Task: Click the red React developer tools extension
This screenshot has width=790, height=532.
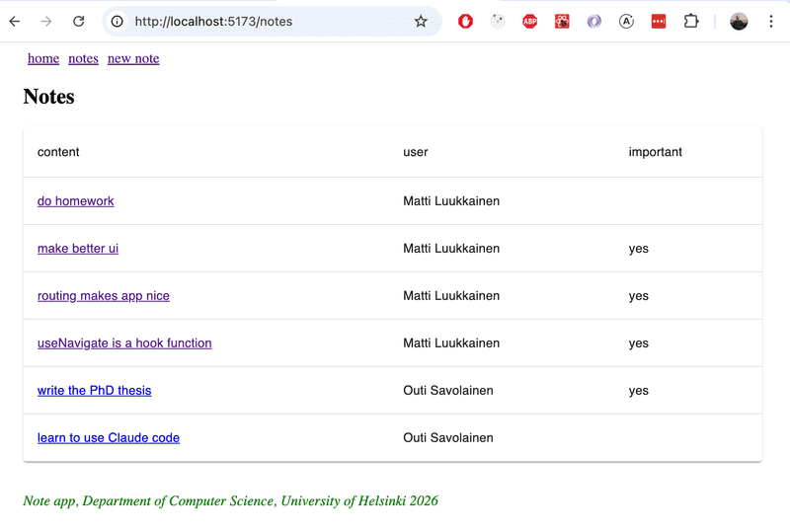Action: point(562,21)
